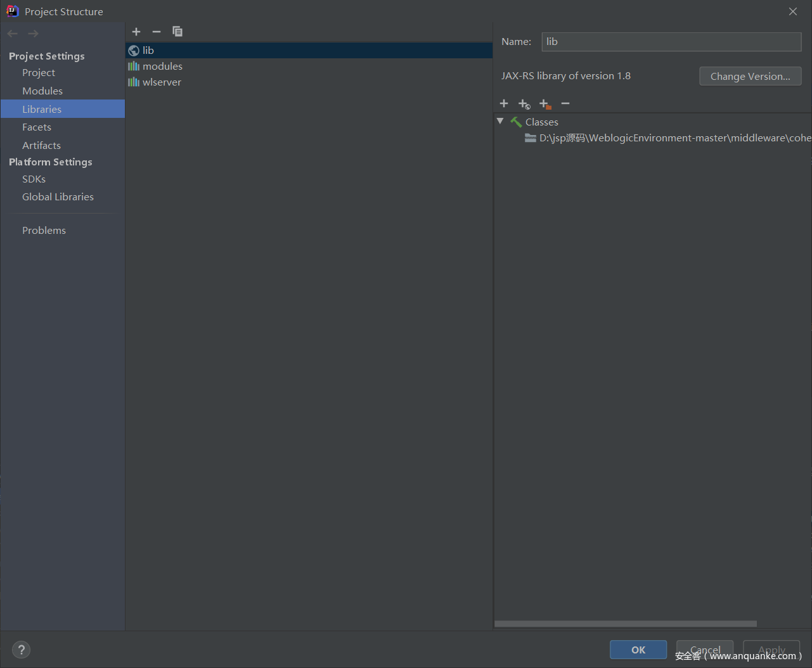The height and width of the screenshot is (668, 812).
Task: Open the SDKs platform settings
Action: [x=34, y=179]
